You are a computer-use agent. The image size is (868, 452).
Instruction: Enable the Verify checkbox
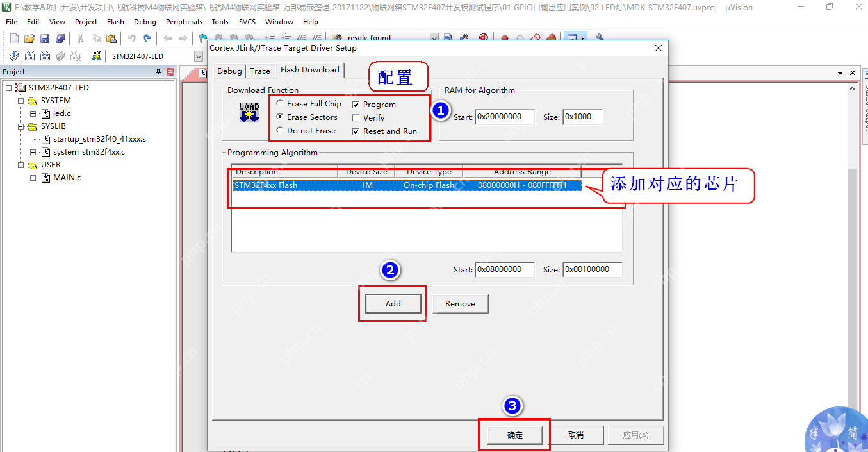356,118
